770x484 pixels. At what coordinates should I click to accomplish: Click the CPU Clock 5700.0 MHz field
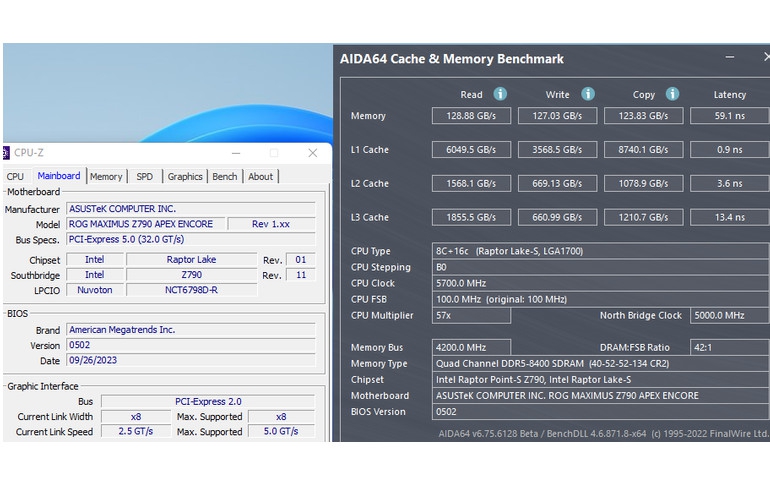pyautogui.click(x=601, y=283)
